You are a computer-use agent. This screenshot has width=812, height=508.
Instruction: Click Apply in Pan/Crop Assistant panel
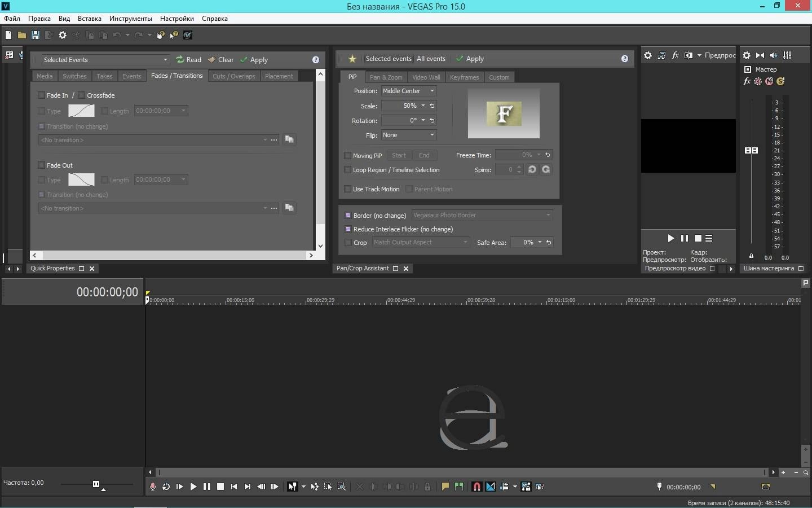[470, 59]
